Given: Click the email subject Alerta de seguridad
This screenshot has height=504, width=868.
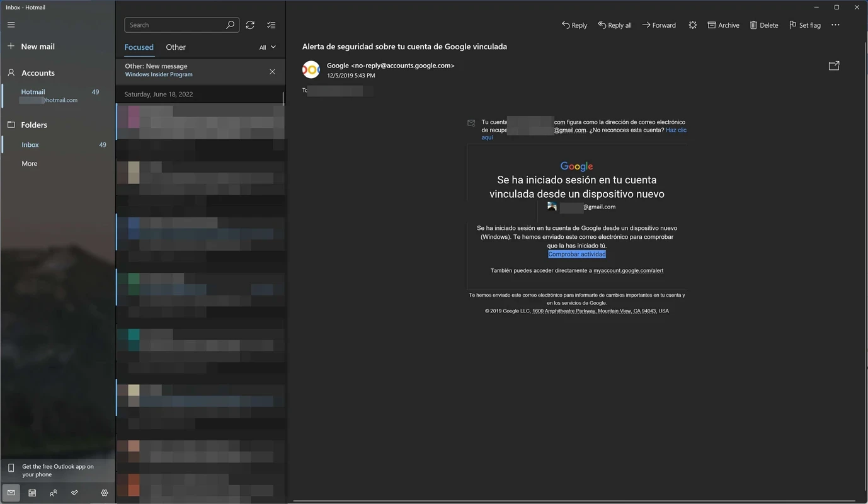Looking at the screenshot, I should point(404,47).
